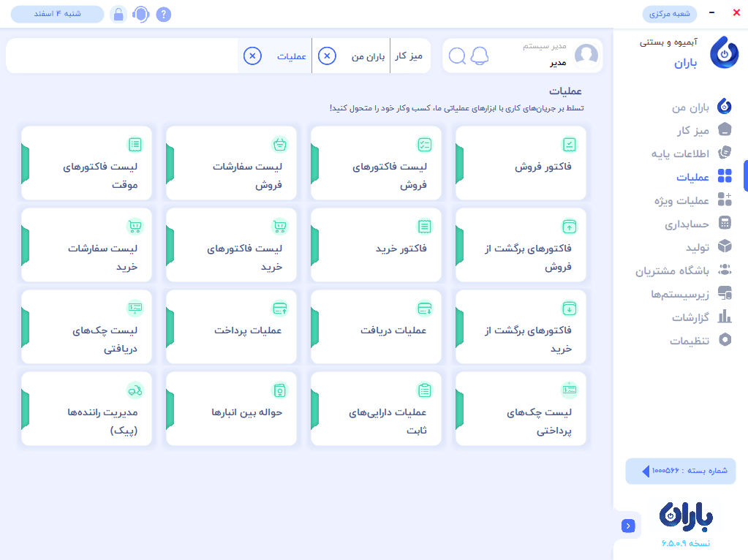Open the لیست فاکتورهای موقت card
Viewport: 748px width, 560px height.
coord(86,163)
